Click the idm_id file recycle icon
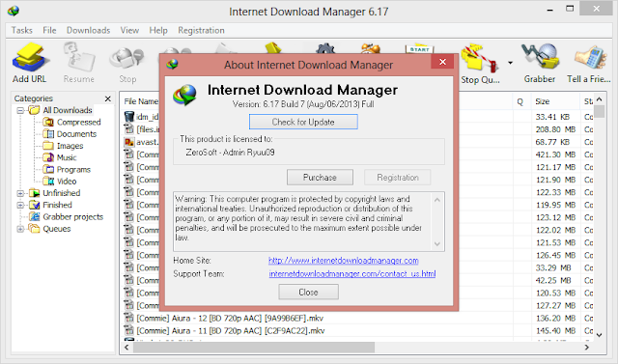 pos(128,116)
